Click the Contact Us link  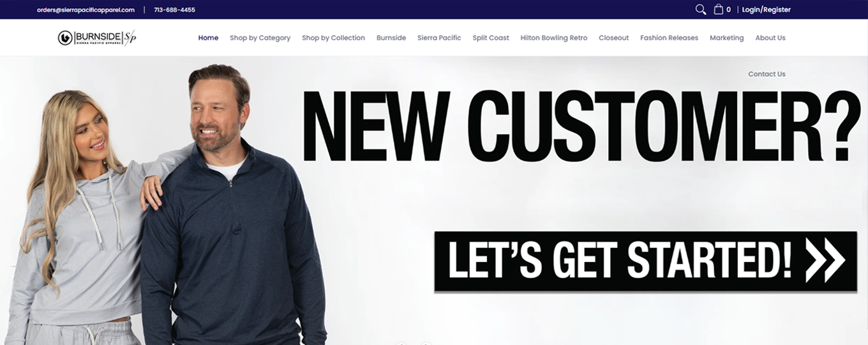[x=767, y=74]
